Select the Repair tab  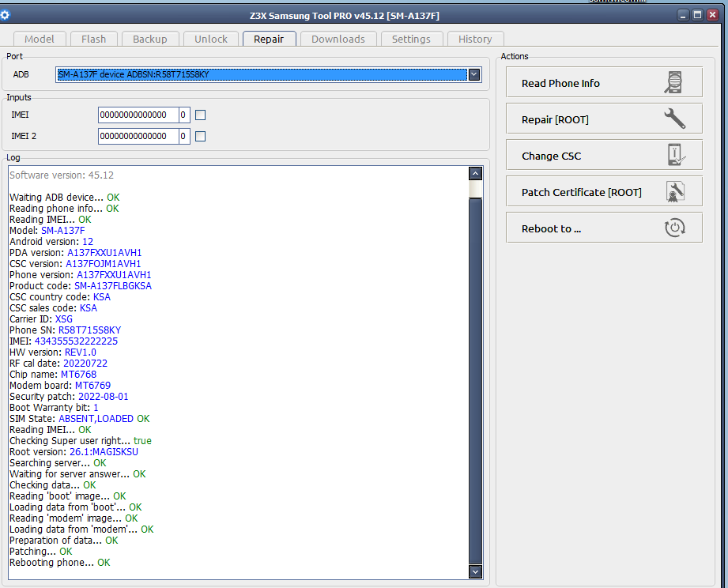(x=269, y=39)
